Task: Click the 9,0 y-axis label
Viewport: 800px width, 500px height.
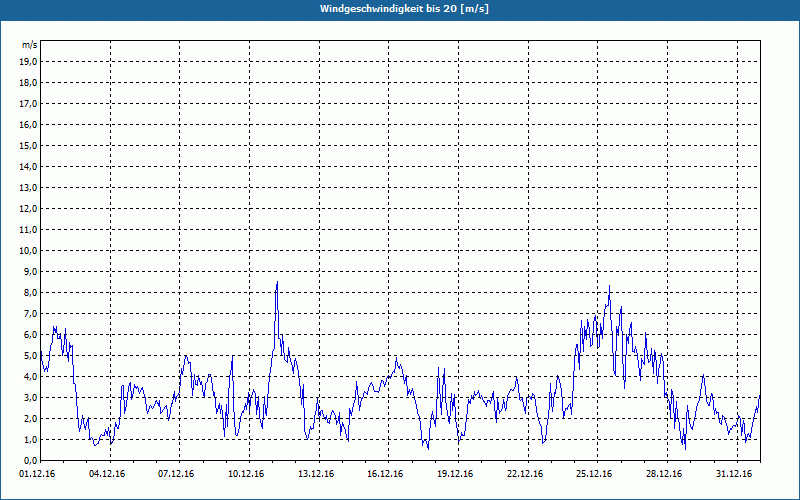Action: tap(30, 271)
